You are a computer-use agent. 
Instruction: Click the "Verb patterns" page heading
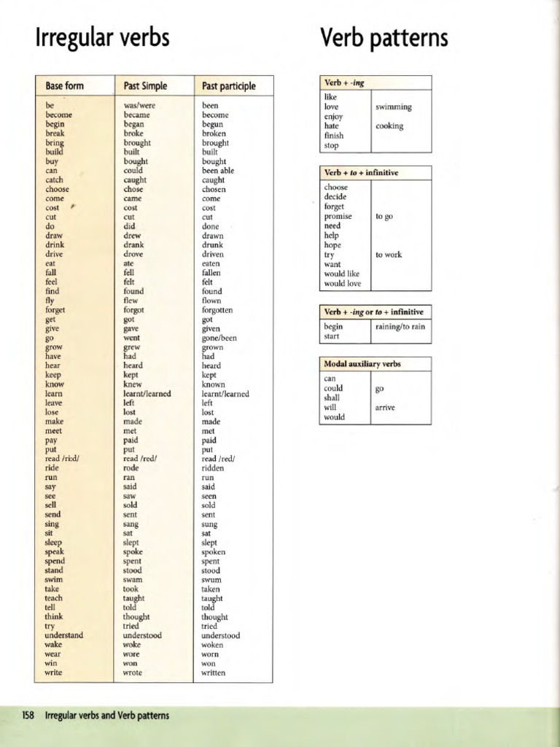384,38
